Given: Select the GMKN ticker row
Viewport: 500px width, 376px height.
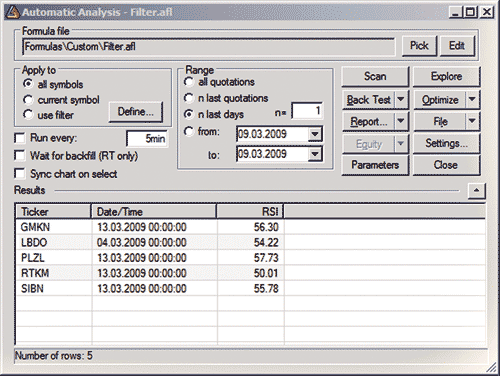Looking at the screenshot, I should (x=250, y=227).
